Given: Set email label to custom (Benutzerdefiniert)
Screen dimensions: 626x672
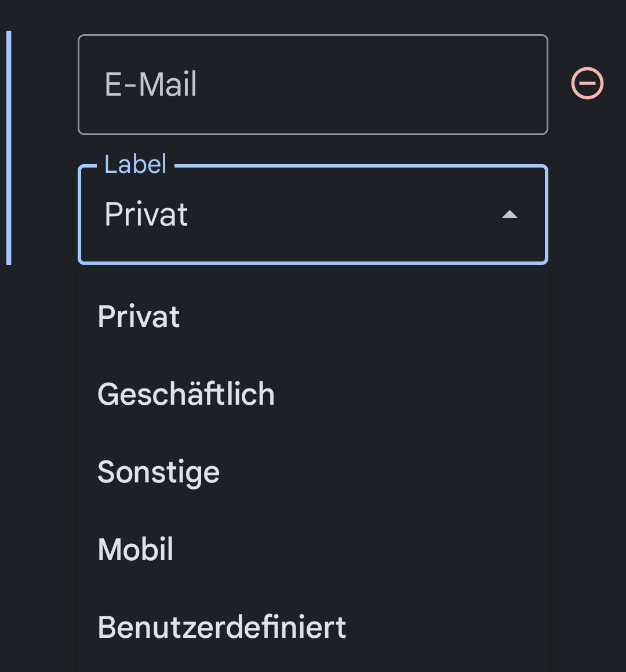Looking at the screenshot, I should tap(222, 627).
